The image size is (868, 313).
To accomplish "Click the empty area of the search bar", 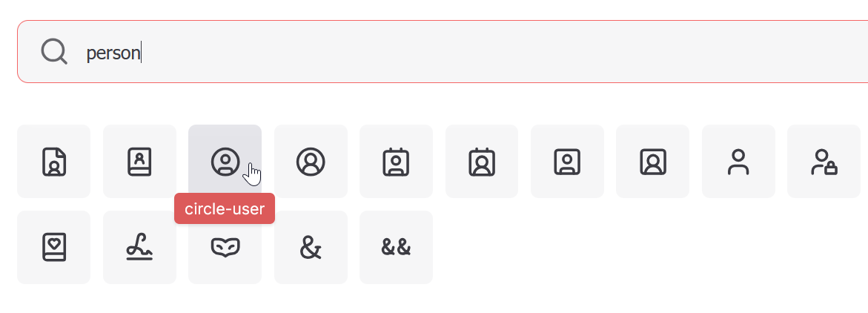I will 498,52.
